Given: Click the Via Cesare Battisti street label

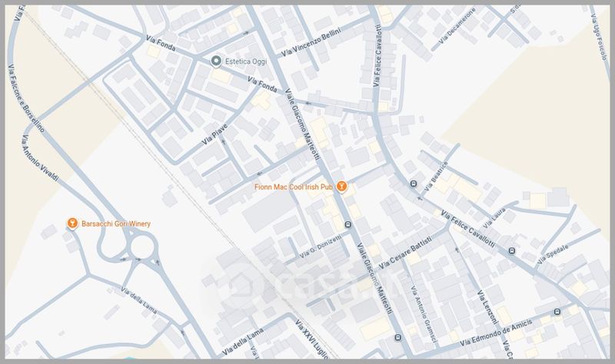Looking at the screenshot, I should [x=406, y=253].
